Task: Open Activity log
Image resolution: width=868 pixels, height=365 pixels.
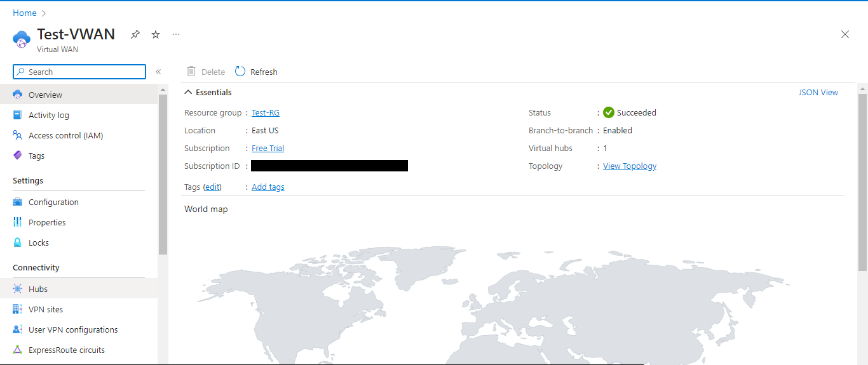Action: click(79, 115)
